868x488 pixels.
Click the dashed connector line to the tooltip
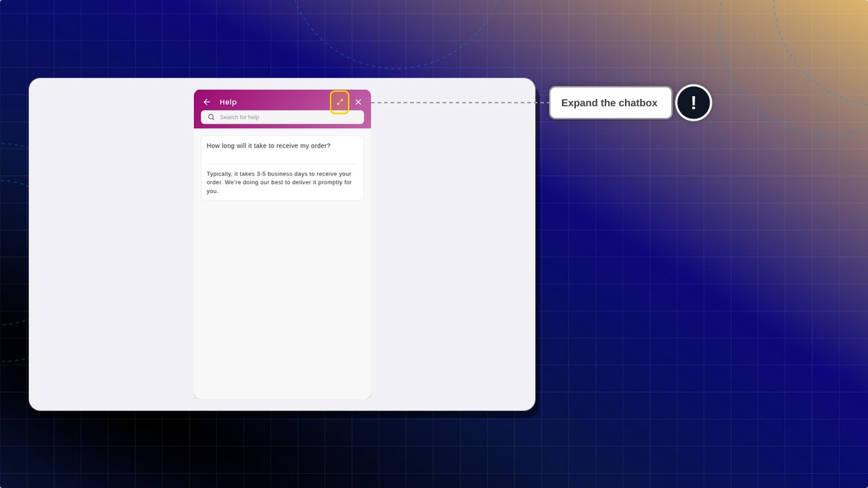click(x=460, y=103)
